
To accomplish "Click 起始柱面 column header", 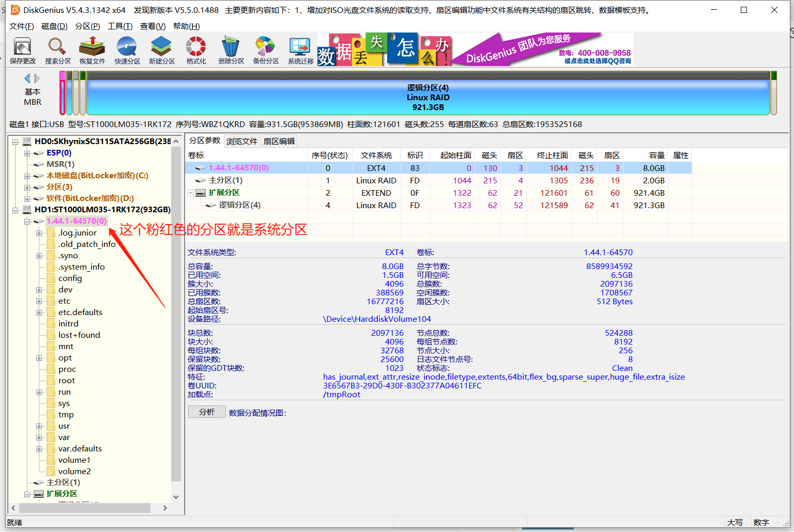I will (x=452, y=155).
